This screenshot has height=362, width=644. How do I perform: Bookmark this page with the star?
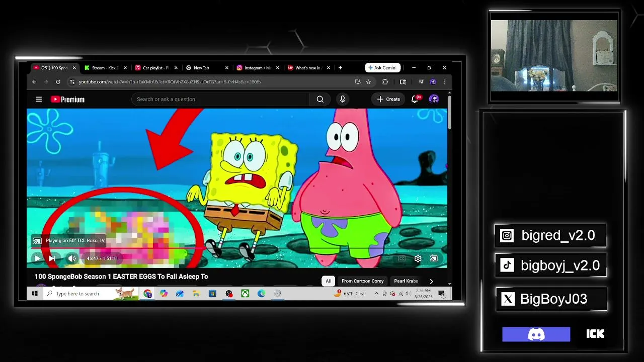pyautogui.click(x=368, y=82)
